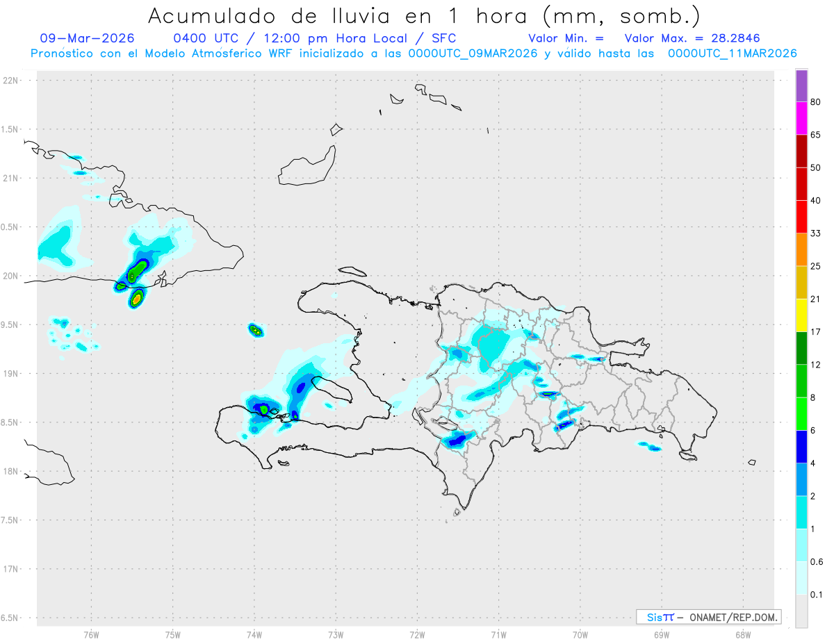Click the '71W' longitude label
This screenshot has height=644, width=834.
(x=498, y=634)
